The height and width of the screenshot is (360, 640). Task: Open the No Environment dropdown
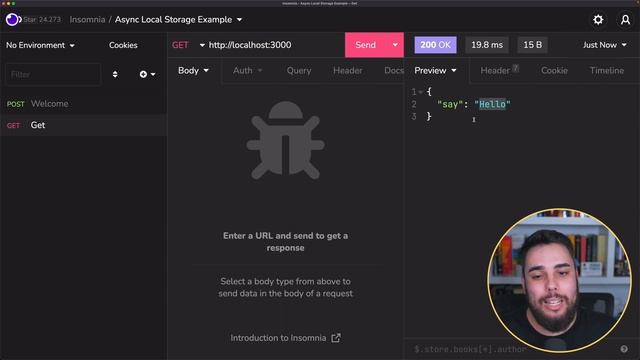40,45
